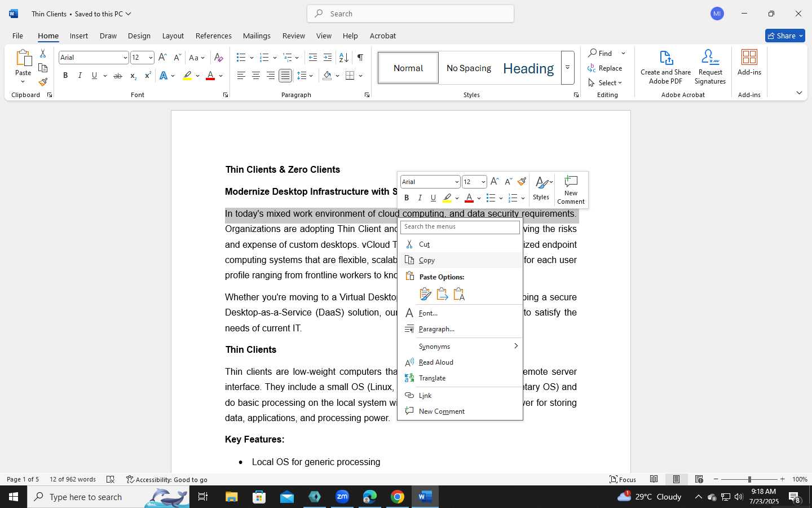Screen dimensions: 812x508
Task: Apply subscript formatting
Action: pos(133,76)
